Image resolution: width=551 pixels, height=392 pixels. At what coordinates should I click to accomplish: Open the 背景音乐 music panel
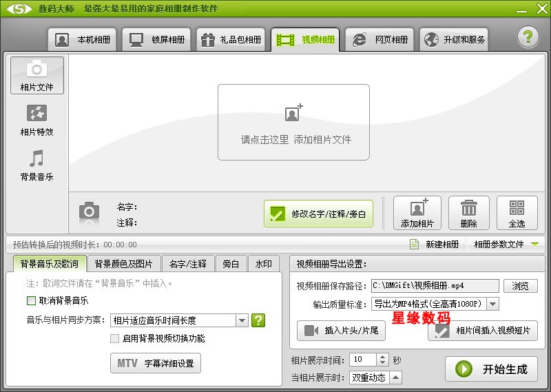click(x=37, y=165)
